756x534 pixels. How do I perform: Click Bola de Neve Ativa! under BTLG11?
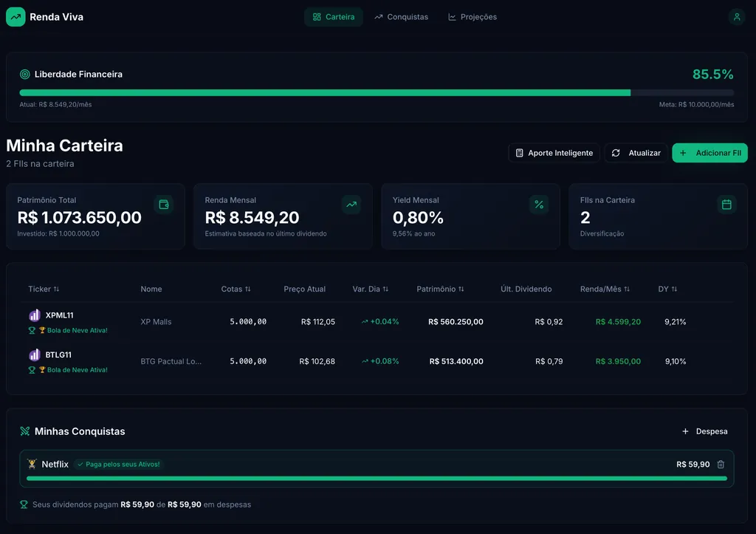point(77,370)
